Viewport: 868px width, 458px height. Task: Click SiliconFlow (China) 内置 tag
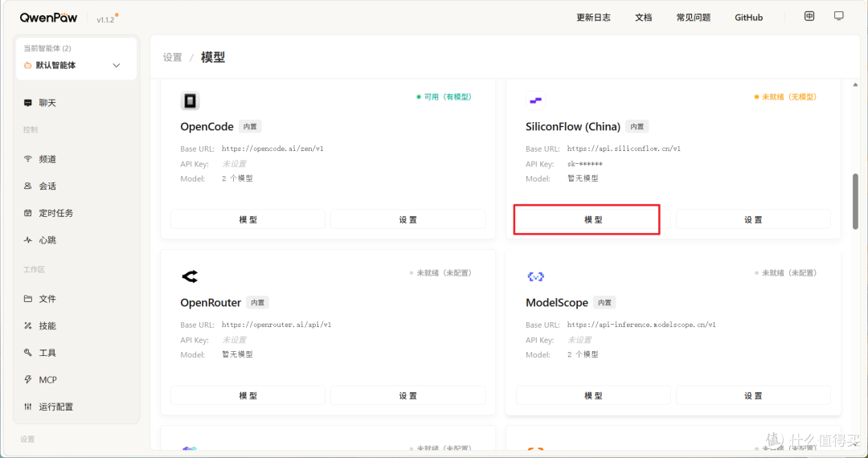click(637, 127)
